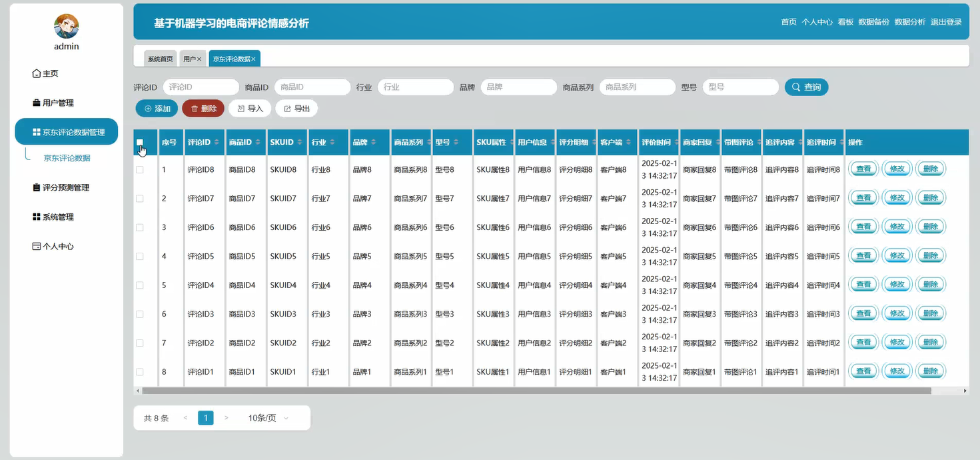This screenshot has width=980, height=460.
Task: Check the row 8 checkbox for 评论ID1
Action: pyautogui.click(x=140, y=372)
